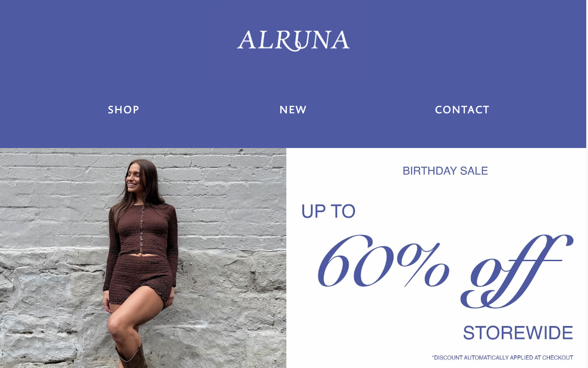Open the CONTACT page
This screenshot has width=588, height=368.
coord(462,110)
